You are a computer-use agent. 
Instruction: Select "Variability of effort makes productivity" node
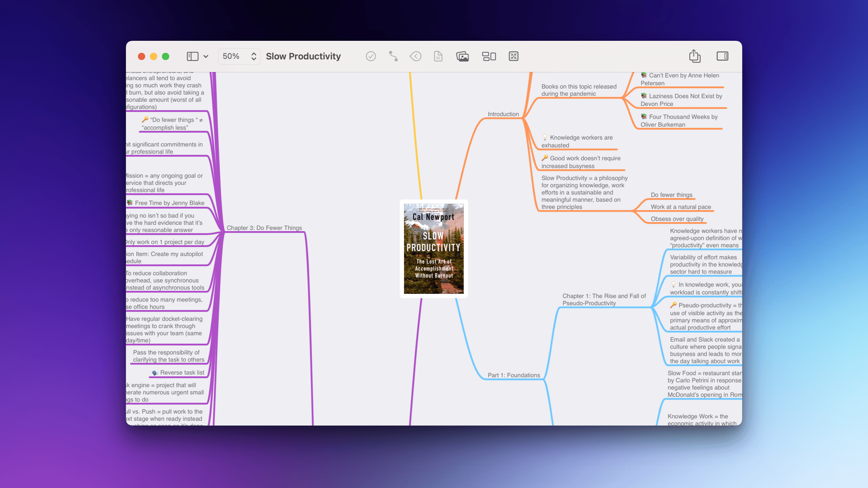click(x=706, y=265)
